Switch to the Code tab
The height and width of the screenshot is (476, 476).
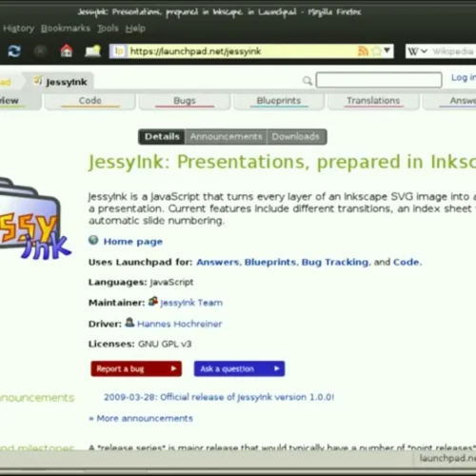click(x=90, y=101)
